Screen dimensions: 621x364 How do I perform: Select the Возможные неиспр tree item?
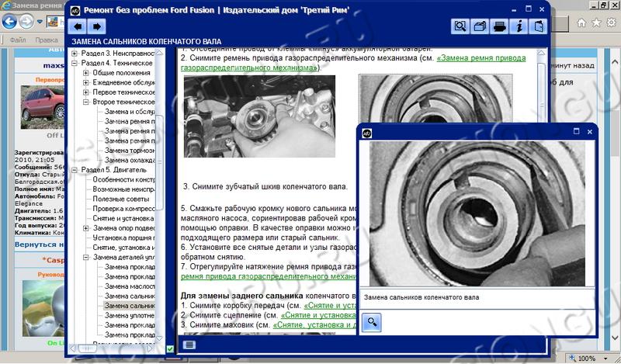123,189
